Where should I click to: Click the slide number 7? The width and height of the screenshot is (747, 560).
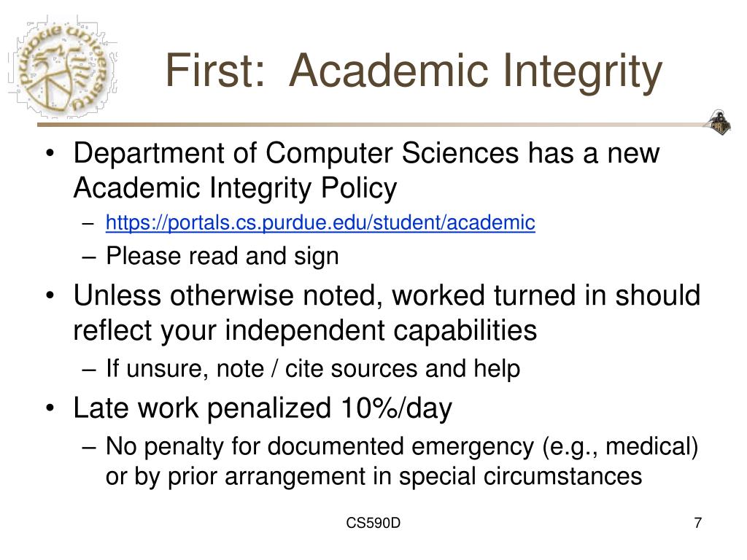pyautogui.click(x=698, y=523)
